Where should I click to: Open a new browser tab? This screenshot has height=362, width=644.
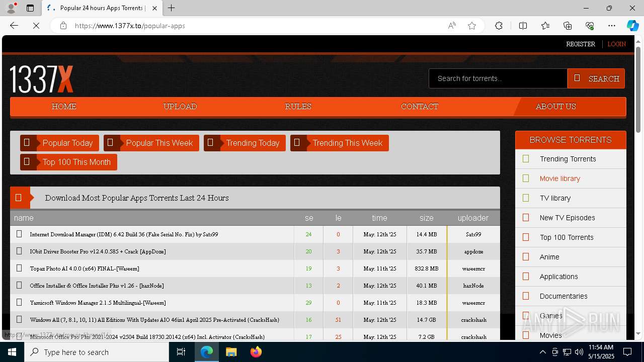click(x=172, y=8)
